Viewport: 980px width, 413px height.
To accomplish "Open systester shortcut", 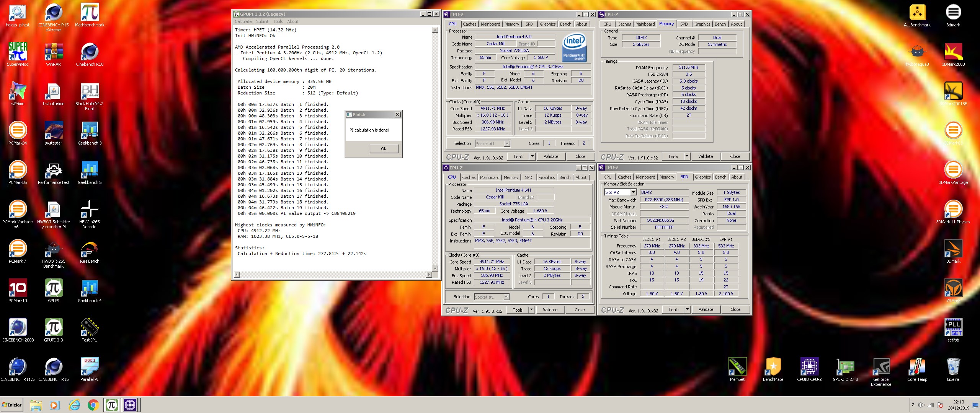I will (x=54, y=133).
